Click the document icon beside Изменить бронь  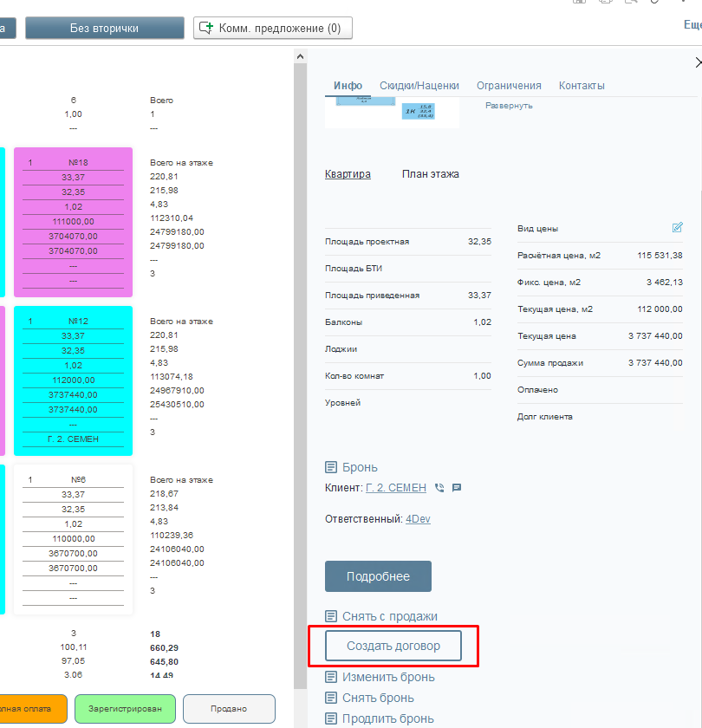tap(331, 677)
